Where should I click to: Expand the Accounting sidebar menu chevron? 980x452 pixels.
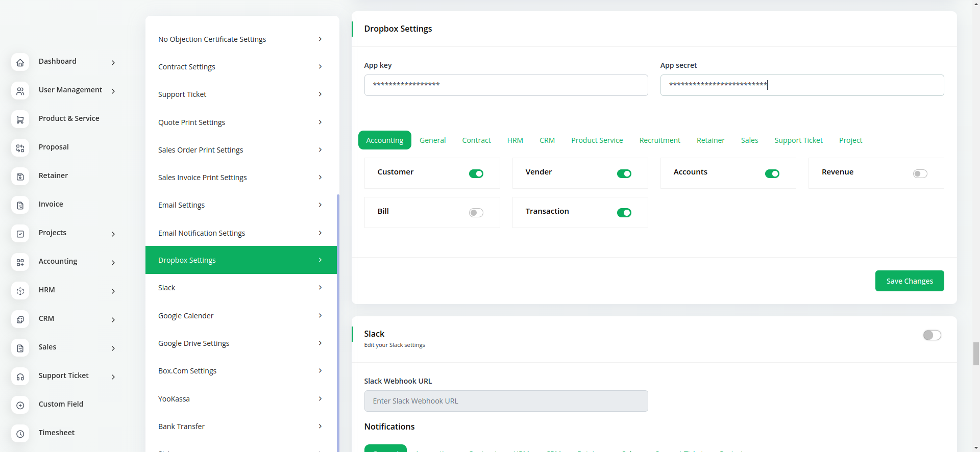point(113,263)
